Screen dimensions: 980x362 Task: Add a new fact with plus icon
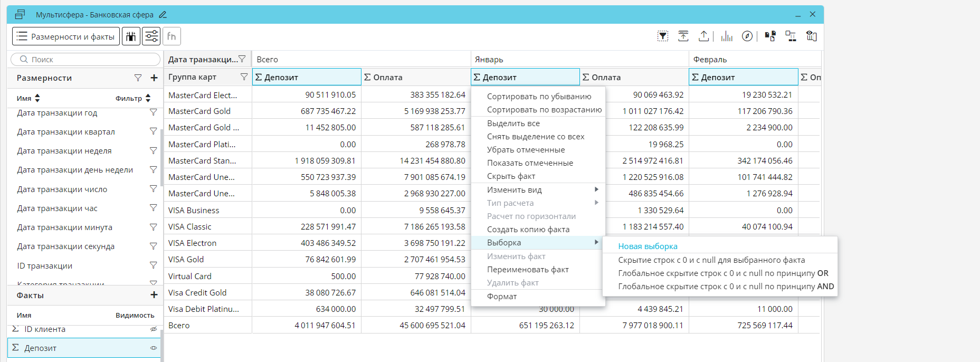pos(154,295)
